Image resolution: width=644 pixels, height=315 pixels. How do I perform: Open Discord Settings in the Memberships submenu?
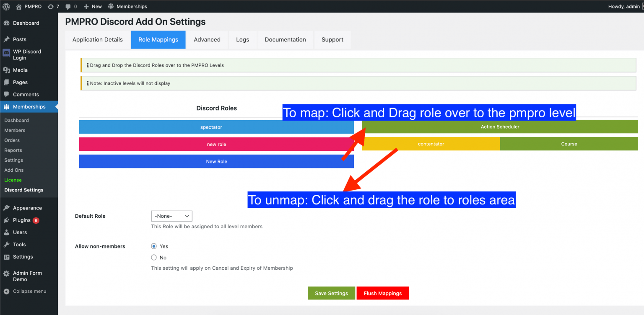click(x=24, y=190)
